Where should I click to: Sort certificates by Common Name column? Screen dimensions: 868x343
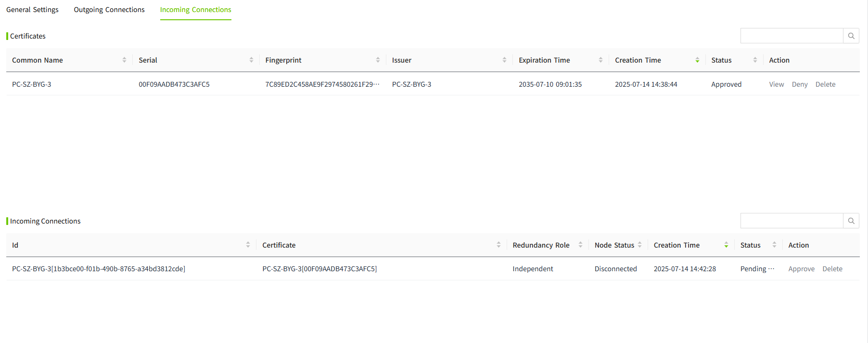[124, 60]
